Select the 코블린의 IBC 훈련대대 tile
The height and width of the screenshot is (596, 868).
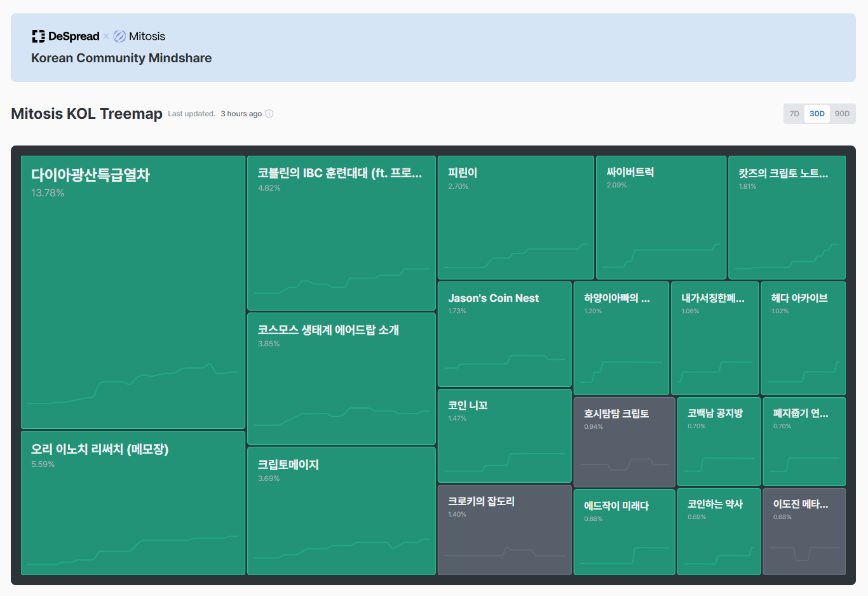pyautogui.click(x=341, y=233)
